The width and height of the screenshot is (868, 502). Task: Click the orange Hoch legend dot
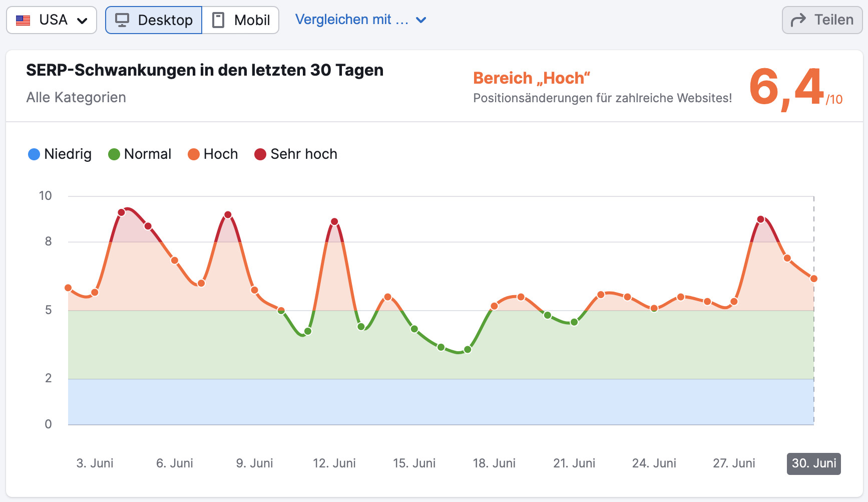click(x=193, y=154)
